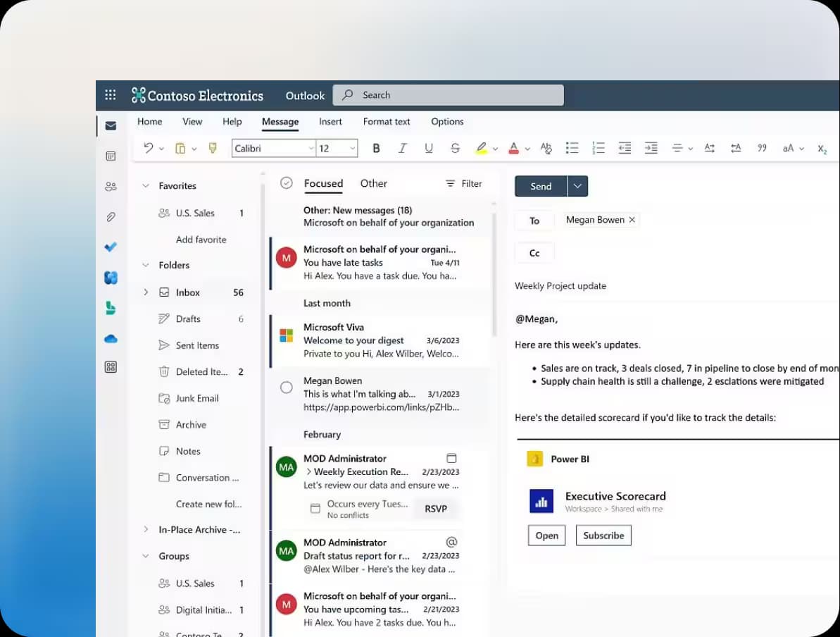Image resolution: width=840 pixels, height=637 pixels.
Task: Toggle Italic formatting
Action: point(402,148)
